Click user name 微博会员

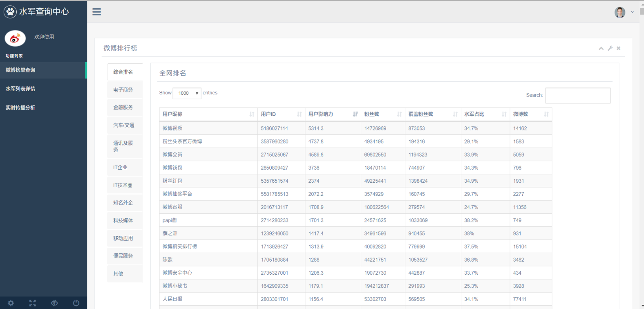[172, 154]
